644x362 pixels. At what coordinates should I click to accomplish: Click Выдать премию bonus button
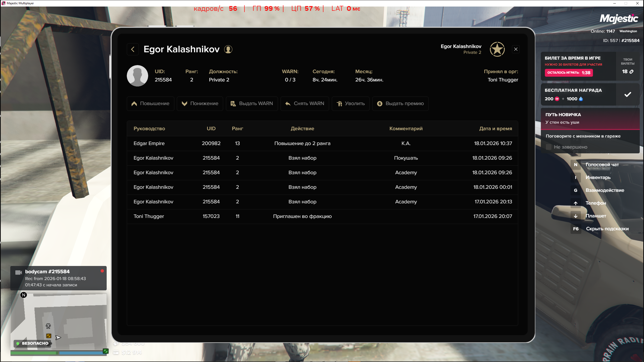pos(400,104)
